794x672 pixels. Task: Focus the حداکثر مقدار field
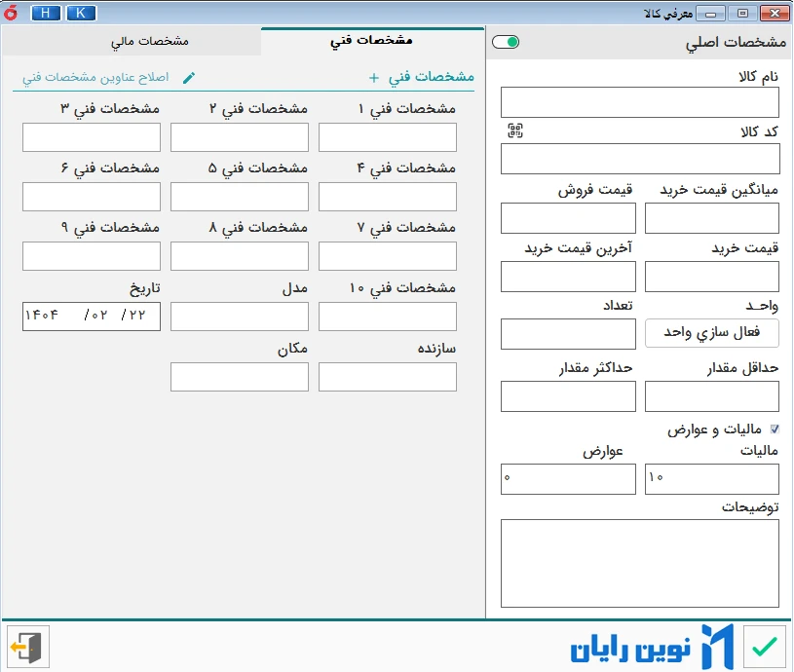568,396
